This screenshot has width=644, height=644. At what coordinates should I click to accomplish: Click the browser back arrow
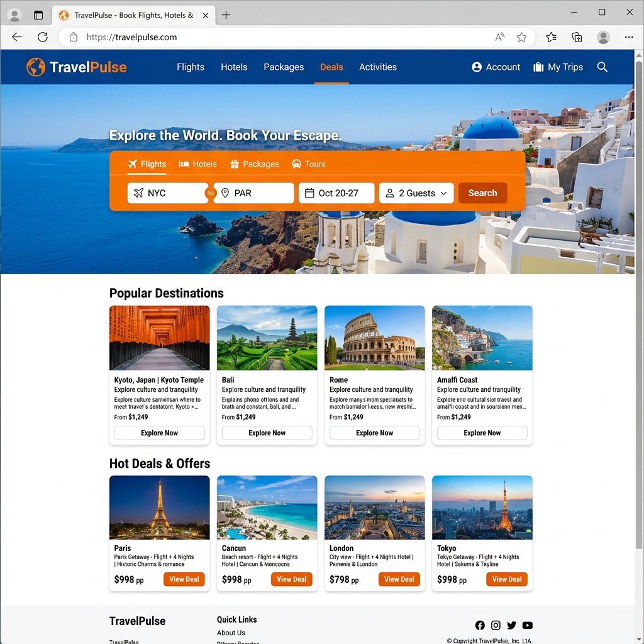(x=17, y=37)
